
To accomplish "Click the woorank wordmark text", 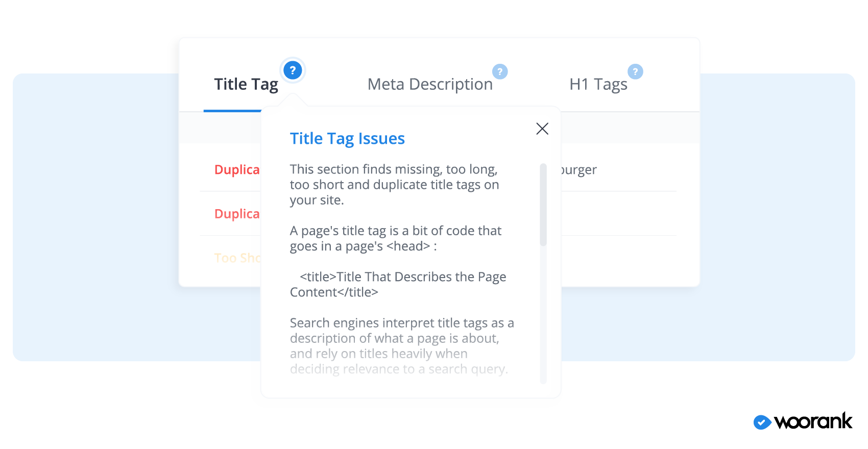I will (813, 421).
